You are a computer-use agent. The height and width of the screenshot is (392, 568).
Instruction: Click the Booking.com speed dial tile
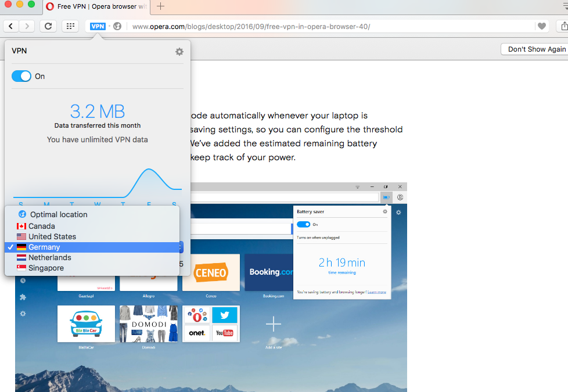(x=269, y=272)
